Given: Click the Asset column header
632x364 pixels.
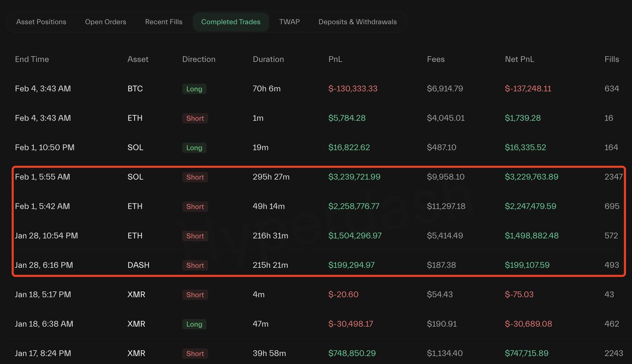Looking at the screenshot, I should click(138, 59).
